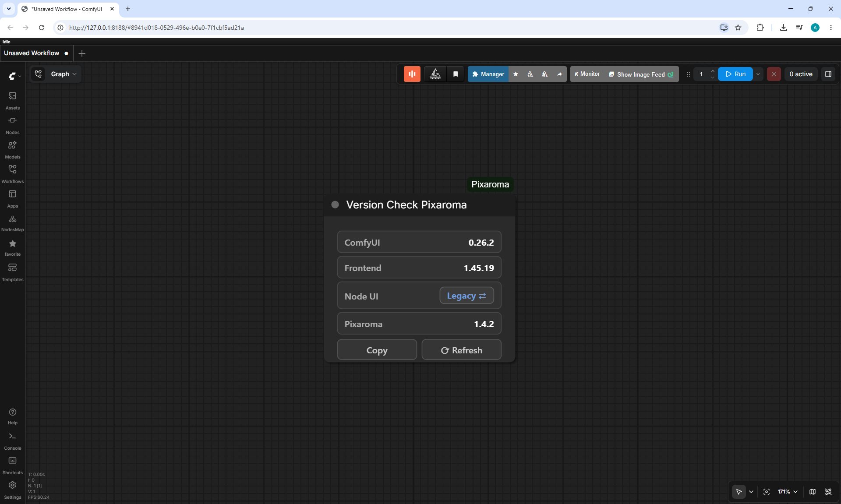Click the orange audio bars toolbar icon
This screenshot has width=841, height=504.
[x=412, y=74]
